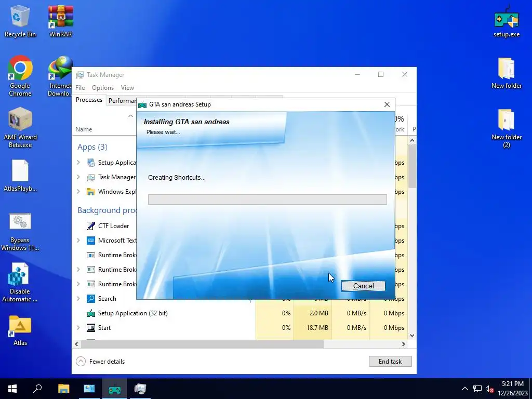Switch to the Performance tab
The height and width of the screenshot is (399, 532).
point(122,100)
